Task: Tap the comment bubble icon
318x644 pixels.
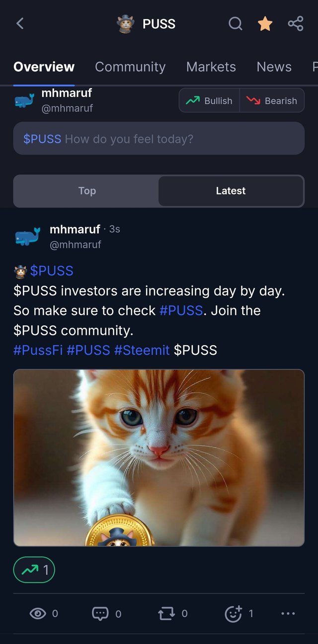Action: [100, 614]
